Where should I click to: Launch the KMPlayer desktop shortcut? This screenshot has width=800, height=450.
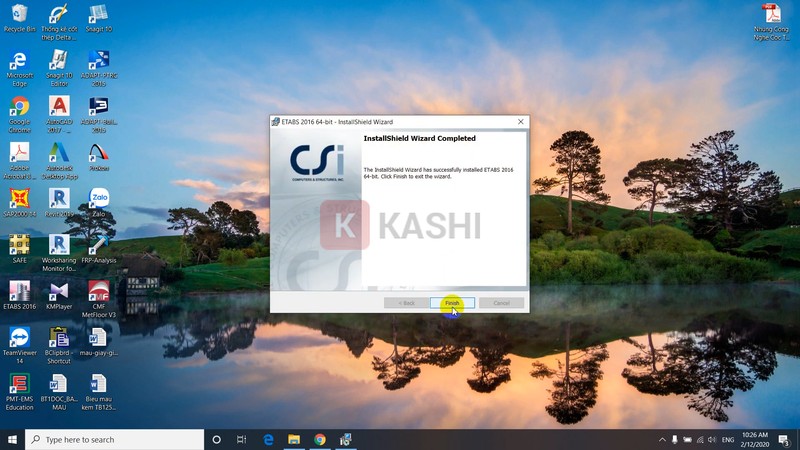[x=59, y=291]
